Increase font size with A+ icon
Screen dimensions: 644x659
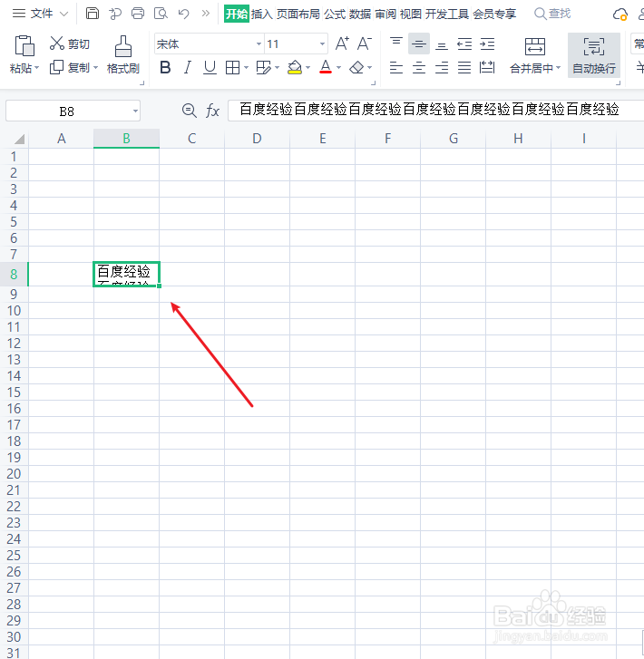click(x=342, y=44)
